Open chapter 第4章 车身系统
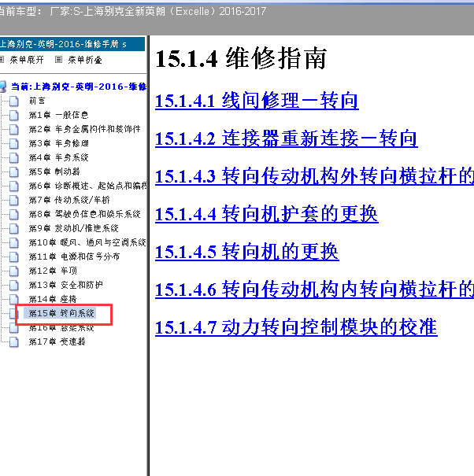 tap(58, 157)
